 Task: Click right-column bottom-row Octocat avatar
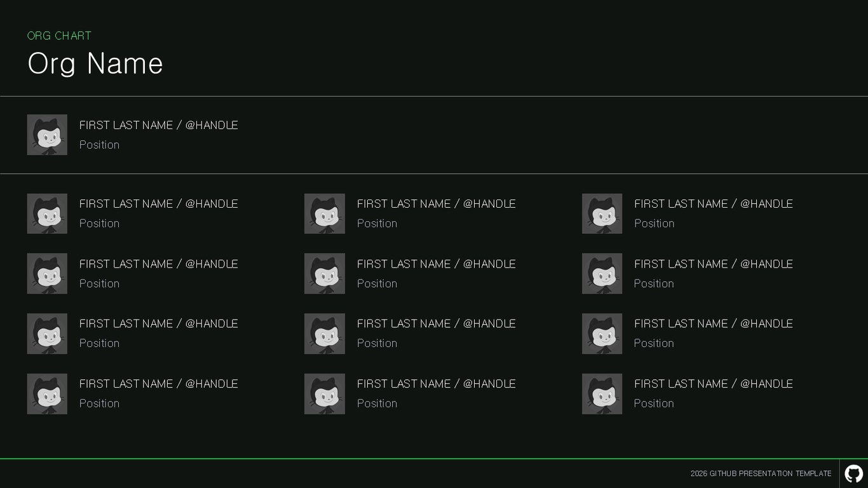[602, 394]
